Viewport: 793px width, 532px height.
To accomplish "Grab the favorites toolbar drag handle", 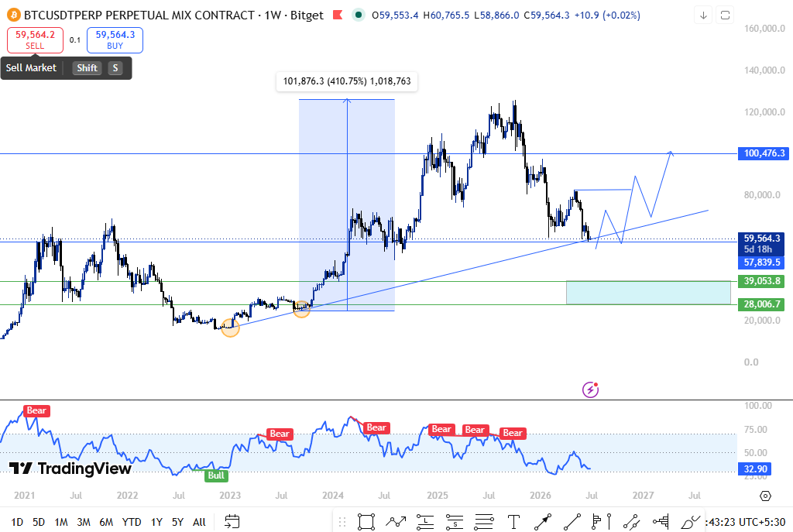I will 342,522.
